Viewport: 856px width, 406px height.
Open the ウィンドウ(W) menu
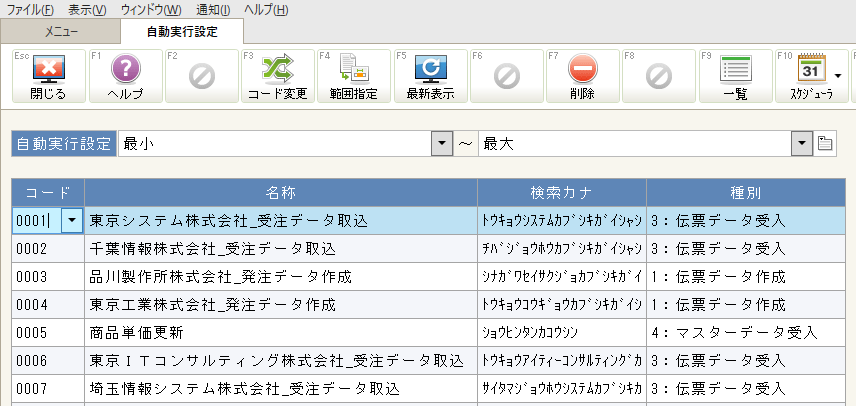[x=151, y=9]
